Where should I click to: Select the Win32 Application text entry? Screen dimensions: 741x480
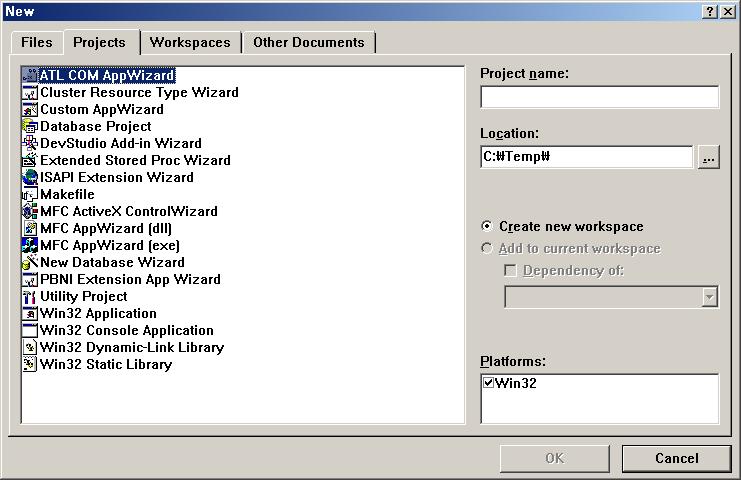[x=98, y=313]
